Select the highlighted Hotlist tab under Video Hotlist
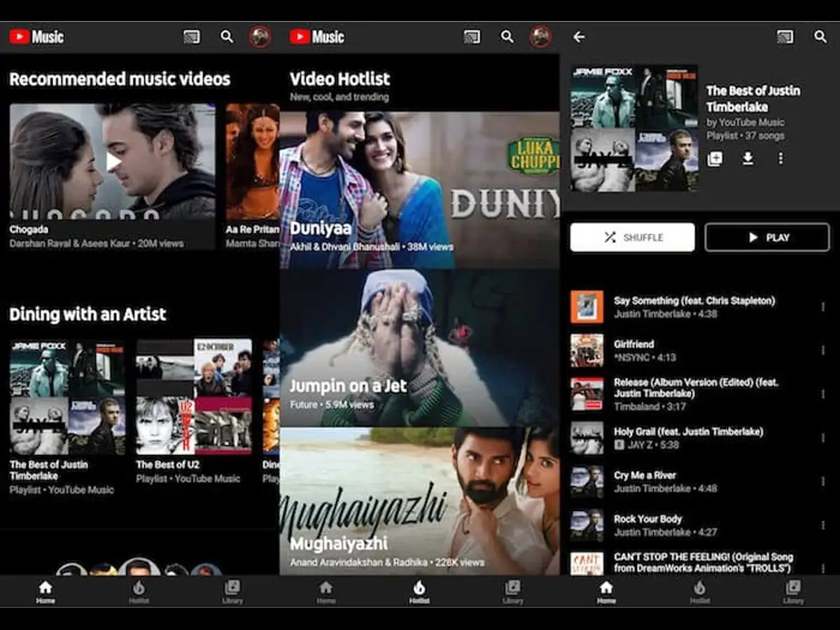 pos(420,590)
